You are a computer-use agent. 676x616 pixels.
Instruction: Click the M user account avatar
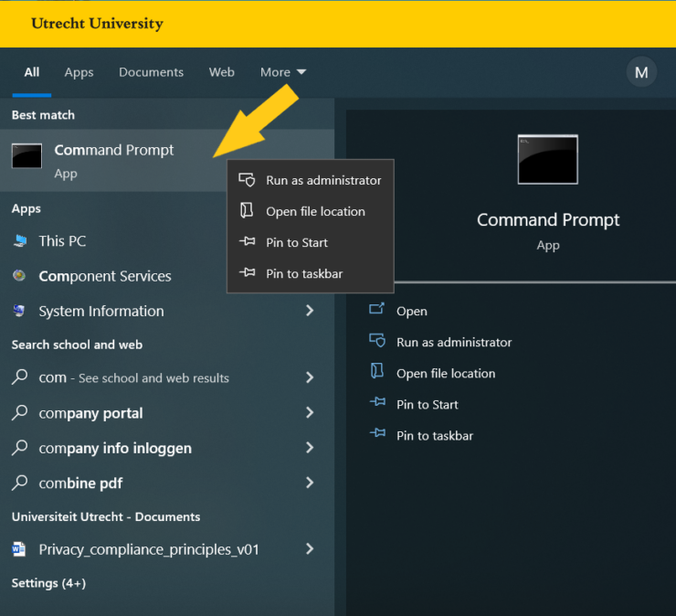[x=641, y=72]
